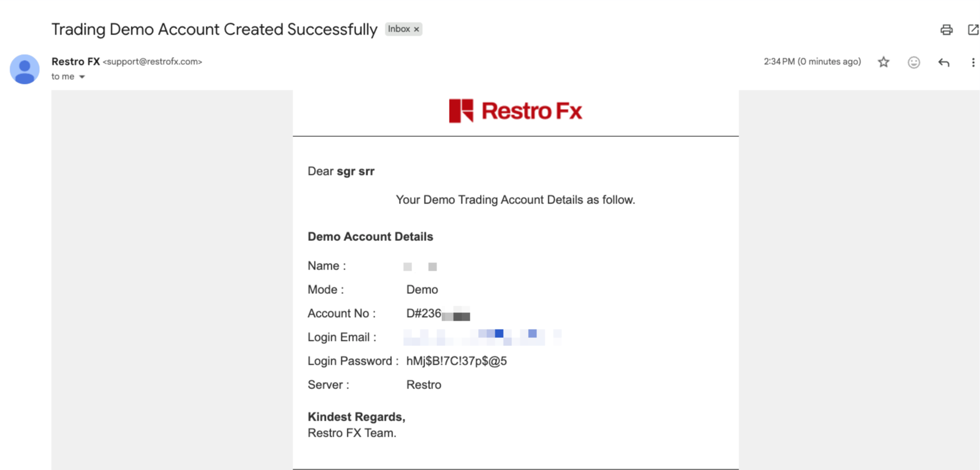Reply to the email with arrow icon
This screenshot has height=470, width=980.
coord(944,62)
